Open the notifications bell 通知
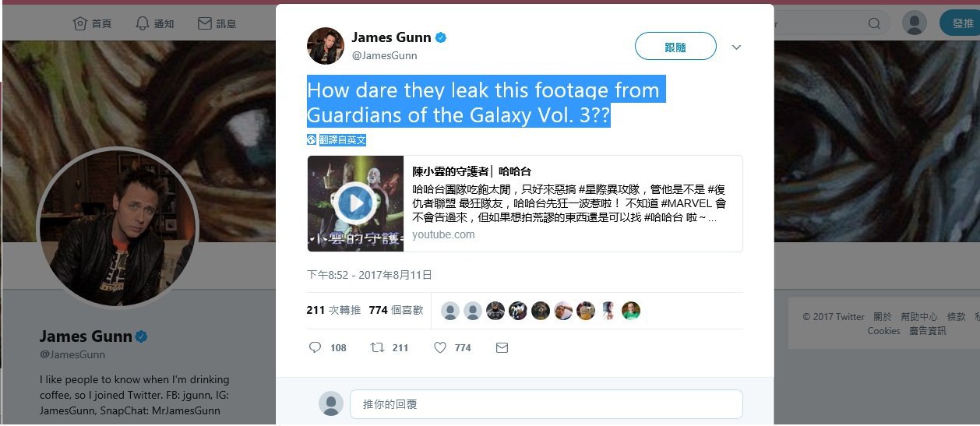The image size is (980, 426). coord(154,24)
